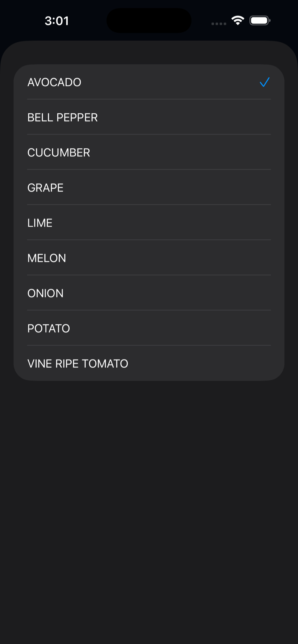Tap the battery indicator icon

pyautogui.click(x=260, y=20)
